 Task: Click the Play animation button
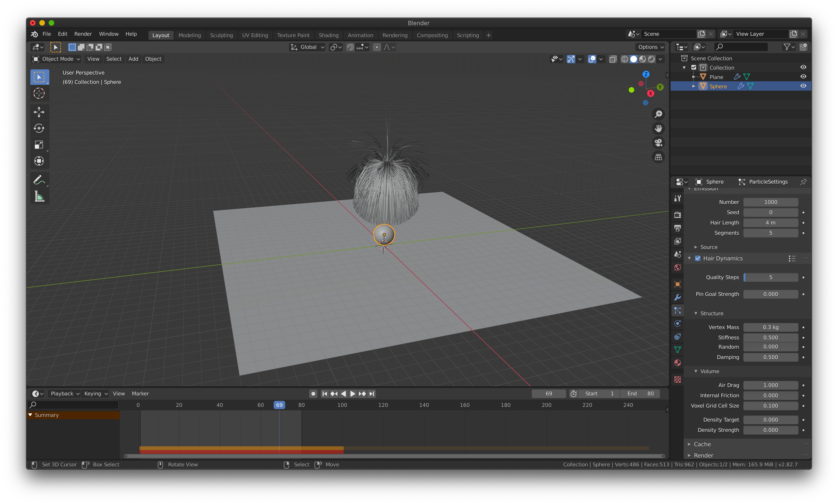[x=353, y=394]
